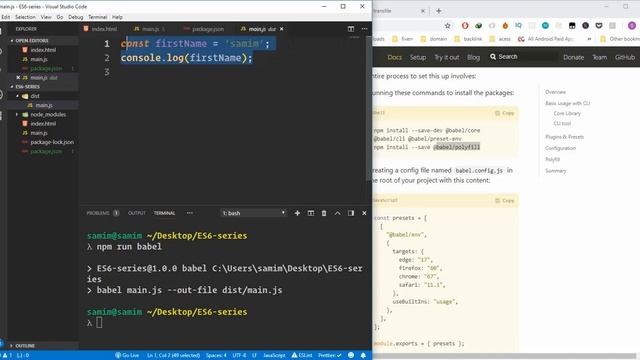Open the Selection menu
Image resolution: width=640 pixels, height=360 pixels.
(x=25, y=17)
